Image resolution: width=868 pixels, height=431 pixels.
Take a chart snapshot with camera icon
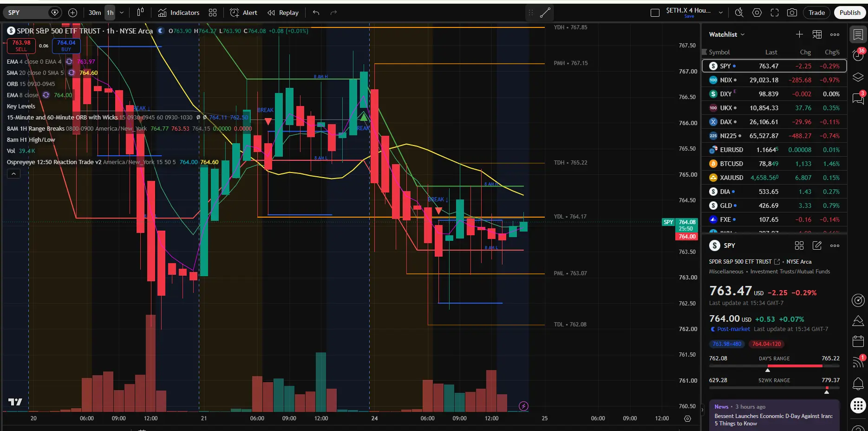[792, 13]
